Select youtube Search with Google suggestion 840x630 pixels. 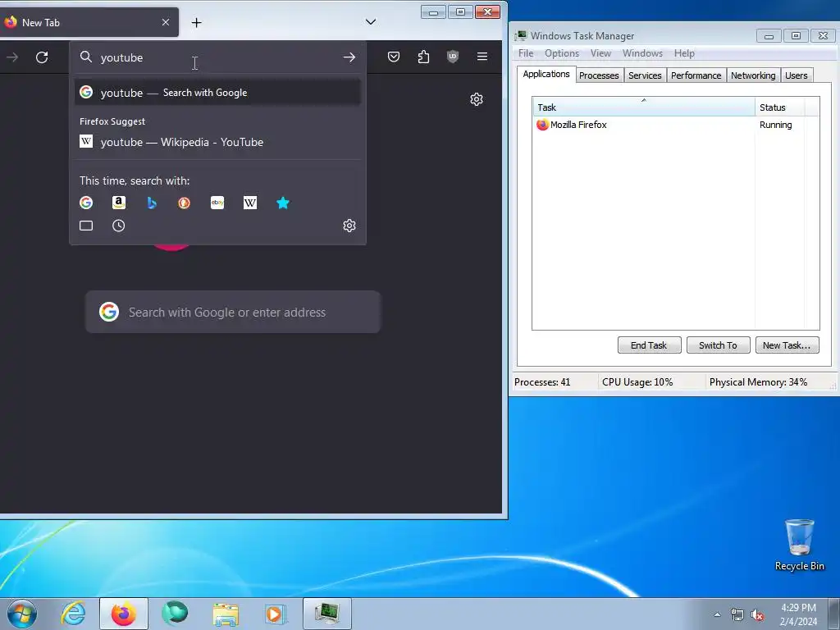tap(217, 93)
